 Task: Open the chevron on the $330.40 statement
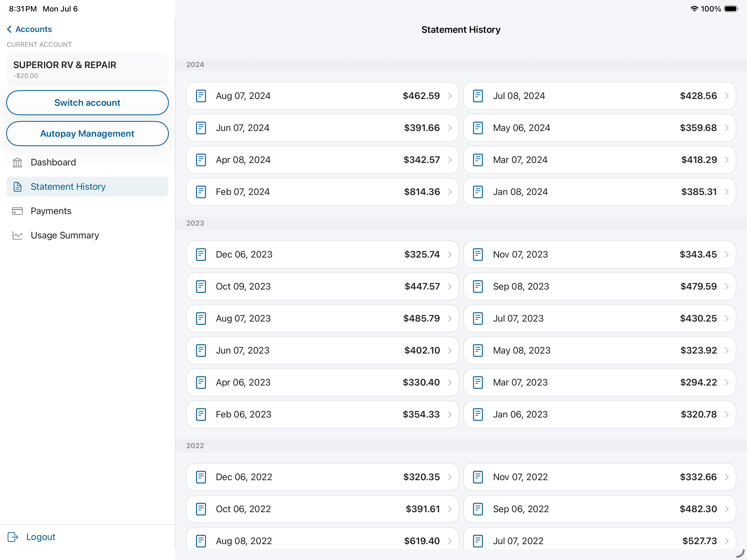pyautogui.click(x=450, y=383)
